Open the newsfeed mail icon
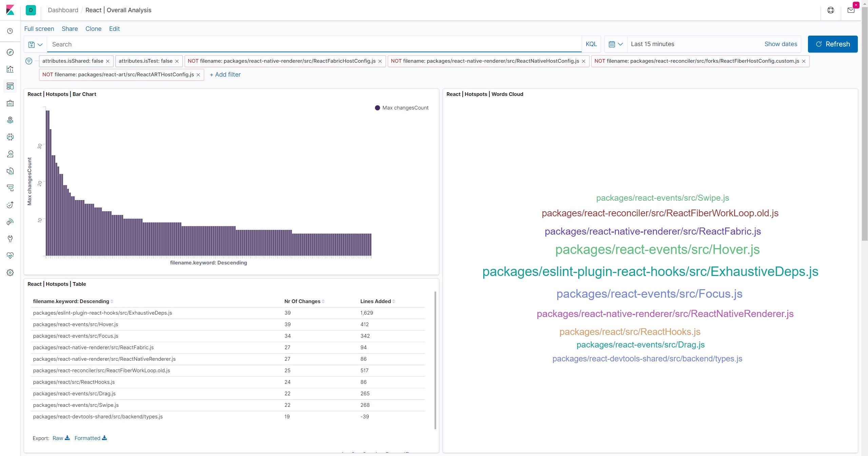Screen dimensions: 868x456 point(851,10)
